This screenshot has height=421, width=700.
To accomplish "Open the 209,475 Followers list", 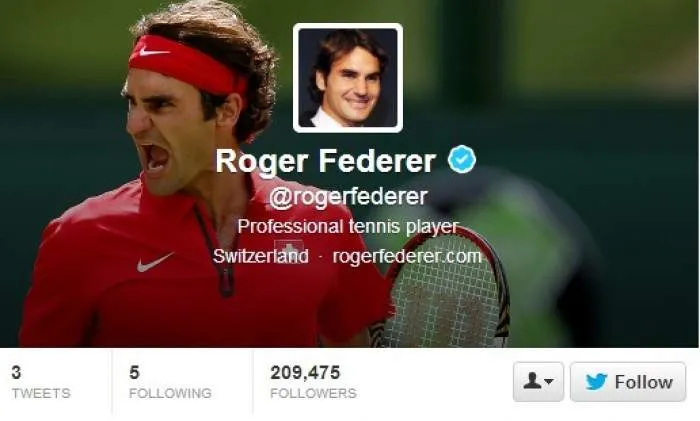I will tap(313, 383).
